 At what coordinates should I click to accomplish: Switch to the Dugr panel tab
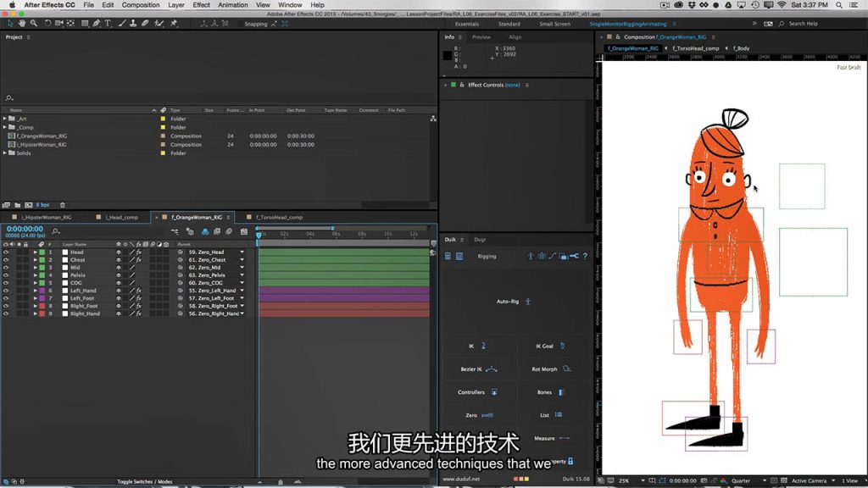[480, 240]
